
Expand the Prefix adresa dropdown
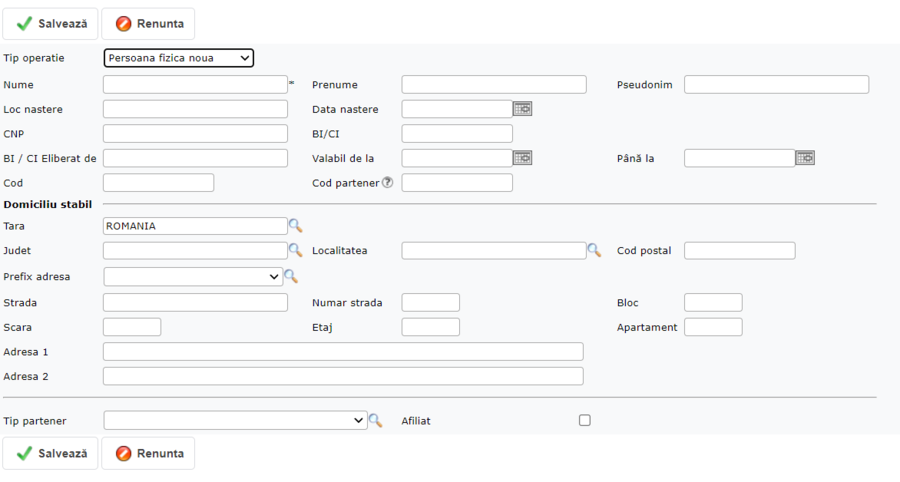(x=193, y=276)
